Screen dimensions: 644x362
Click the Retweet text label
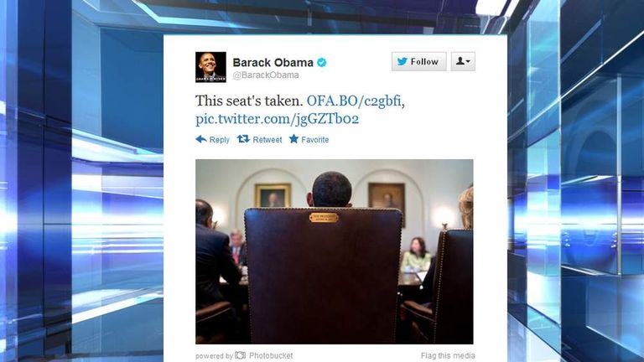click(x=267, y=140)
